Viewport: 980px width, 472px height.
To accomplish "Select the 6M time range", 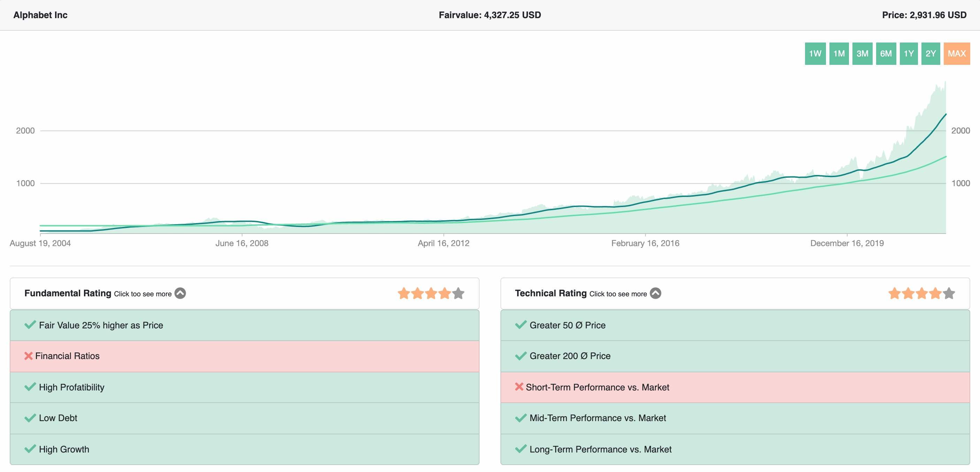I will tap(886, 54).
